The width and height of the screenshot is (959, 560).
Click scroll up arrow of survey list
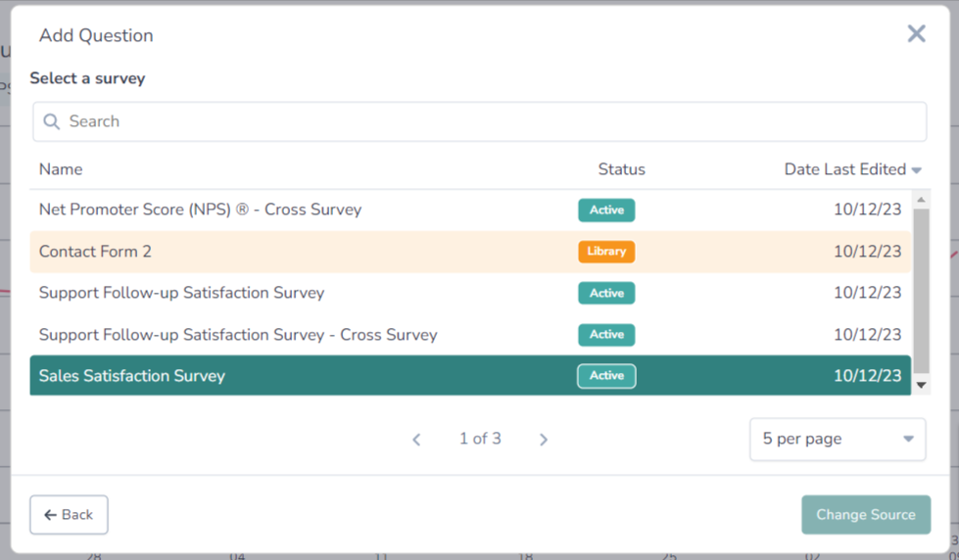pos(921,200)
